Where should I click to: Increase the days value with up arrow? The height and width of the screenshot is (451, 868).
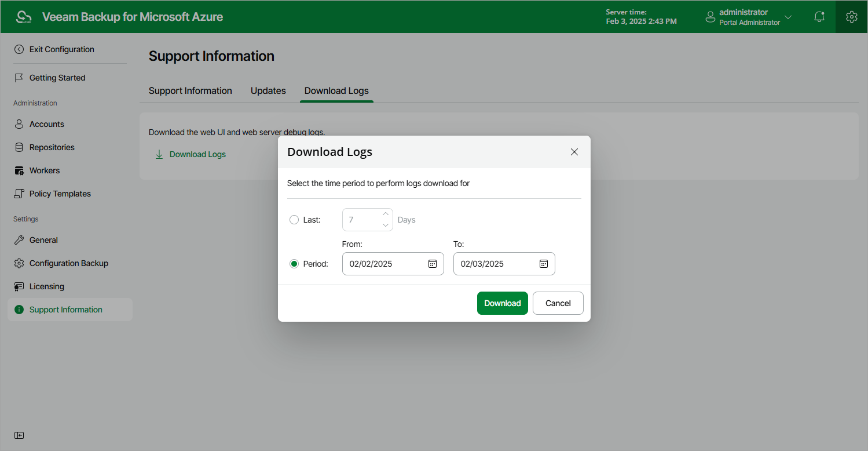point(386,214)
